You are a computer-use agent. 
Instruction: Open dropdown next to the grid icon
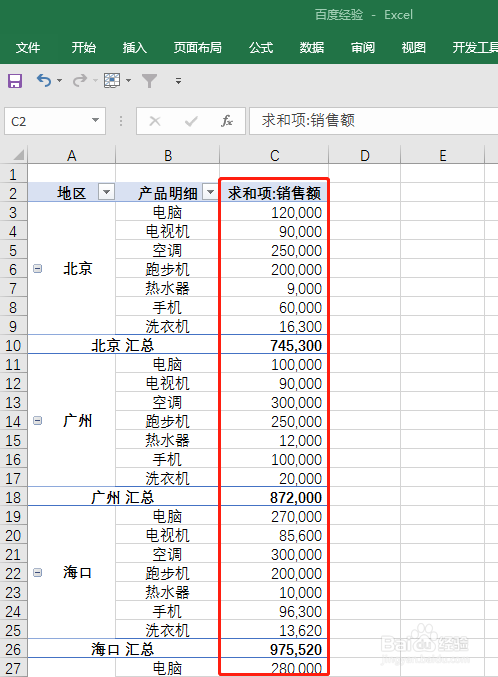(x=128, y=81)
